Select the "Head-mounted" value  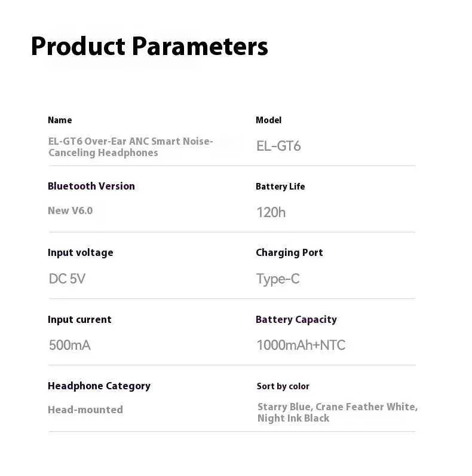point(85,410)
